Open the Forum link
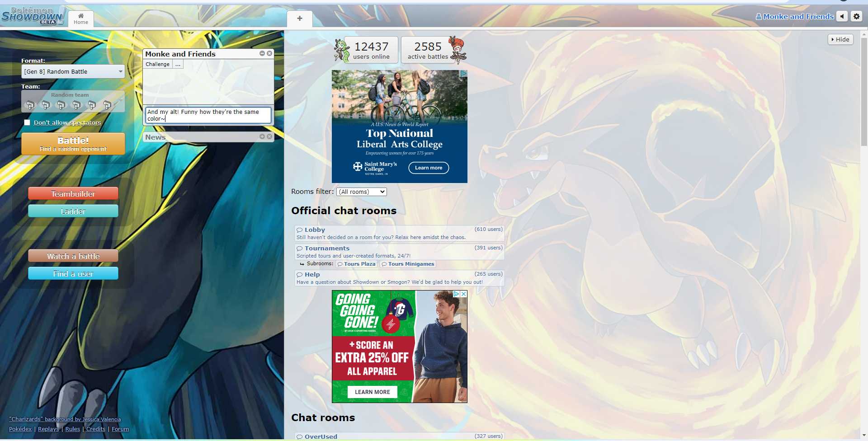Screen dimensions: 868x441 (120, 429)
